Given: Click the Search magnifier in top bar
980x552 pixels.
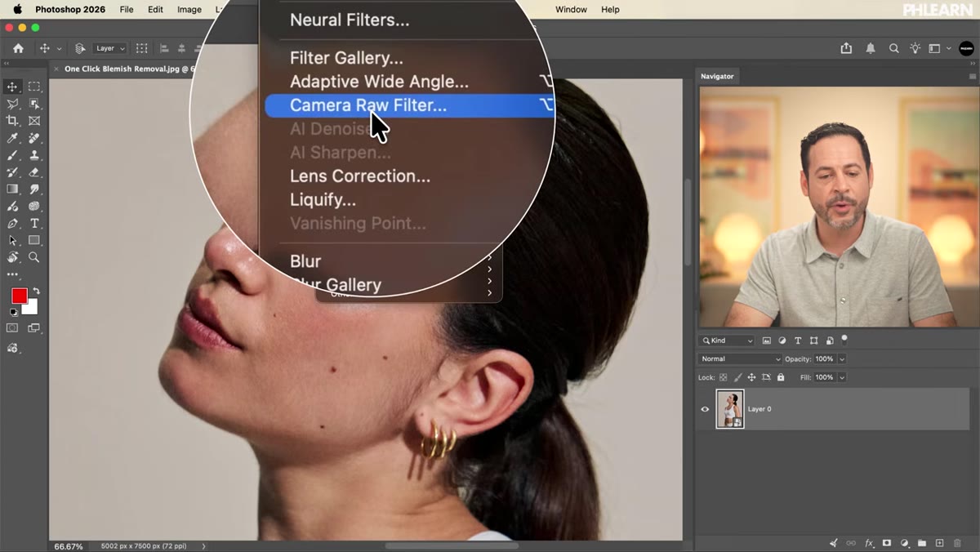Looking at the screenshot, I should click(893, 48).
